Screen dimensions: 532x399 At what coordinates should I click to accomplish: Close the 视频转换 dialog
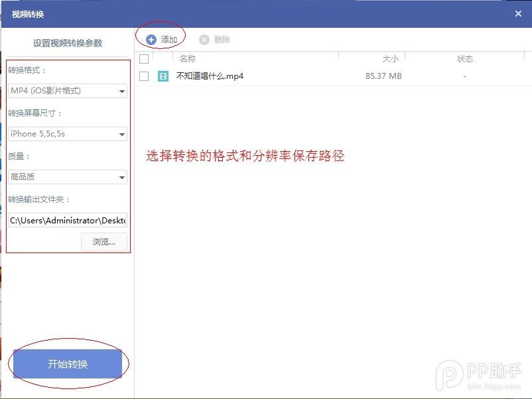tap(519, 13)
